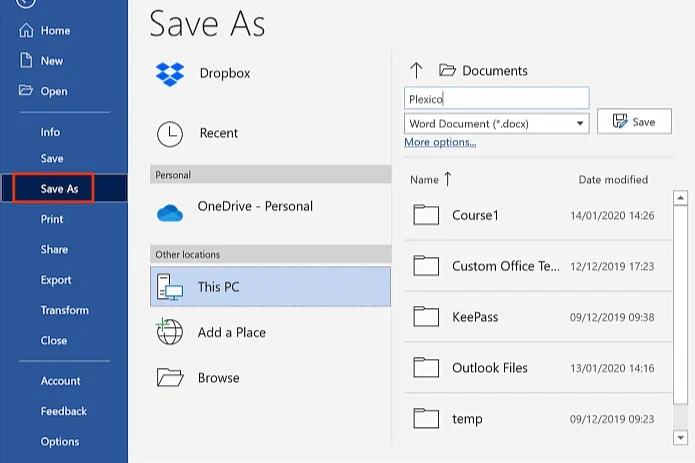Go up one folder level arrow
Screen dimensions: 695x463
416,70
